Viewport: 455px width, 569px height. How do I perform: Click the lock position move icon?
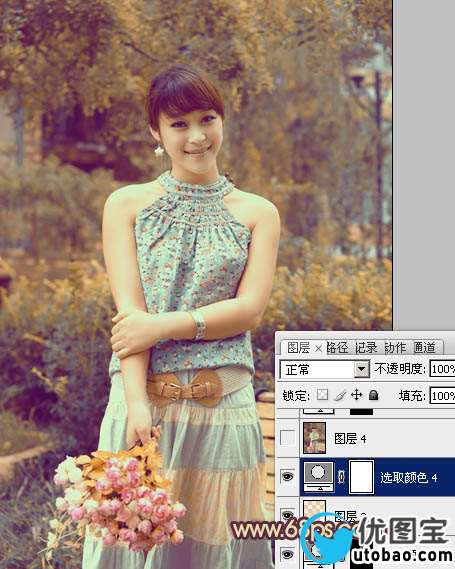click(x=356, y=395)
